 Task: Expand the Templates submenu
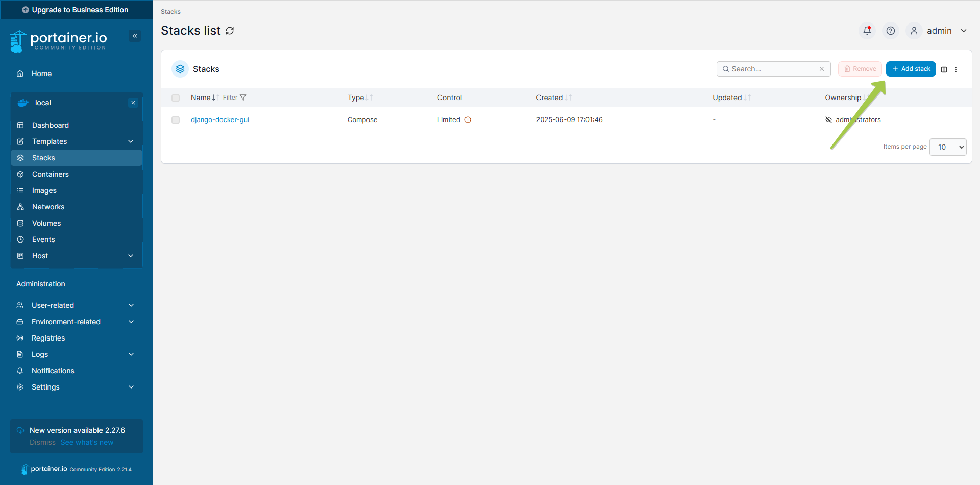click(131, 141)
